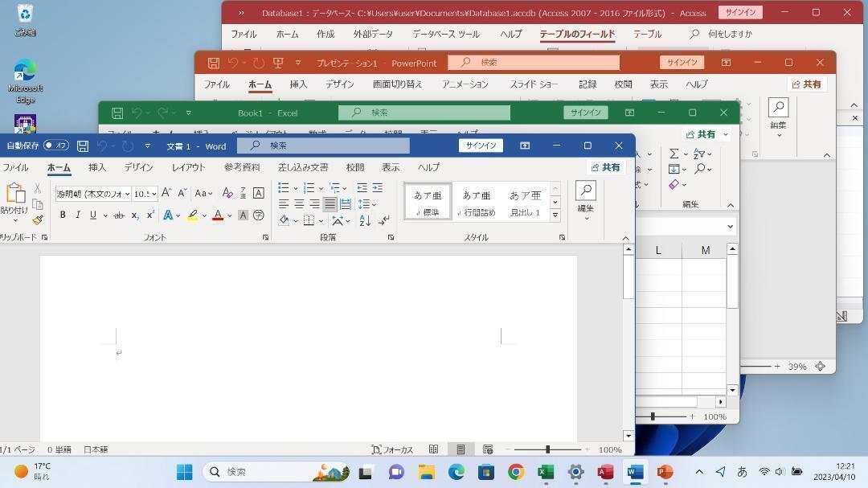Click the Sign in button in Excel
This screenshot has width=868, height=488.
(x=586, y=113)
